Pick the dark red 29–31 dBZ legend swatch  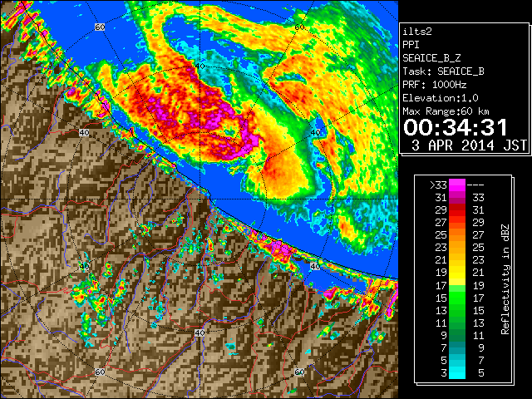(457, 210)
